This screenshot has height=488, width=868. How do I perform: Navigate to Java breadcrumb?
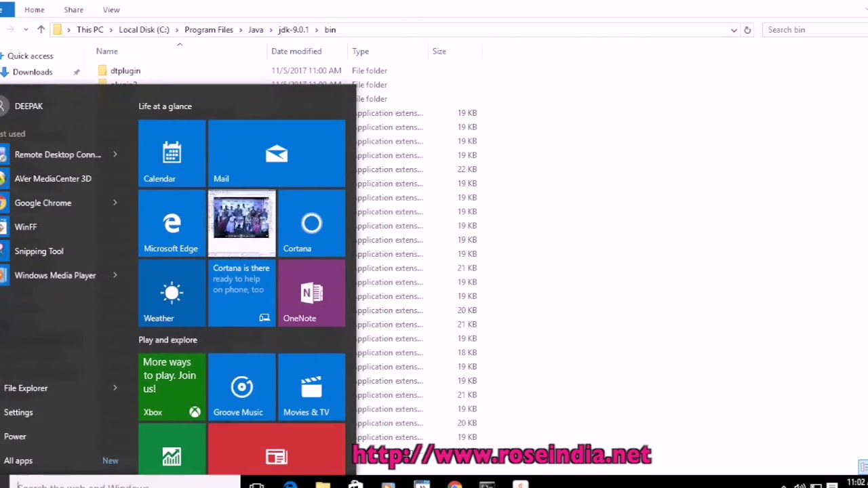click(256, 30)
